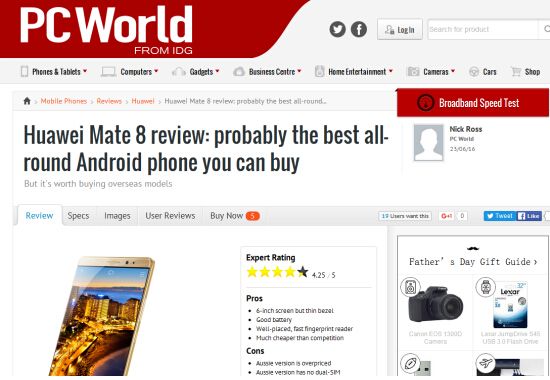Click the article headline Huawei Mate 8 review
This screenshot has width=550, height=380.
click(x=206, y=149)
